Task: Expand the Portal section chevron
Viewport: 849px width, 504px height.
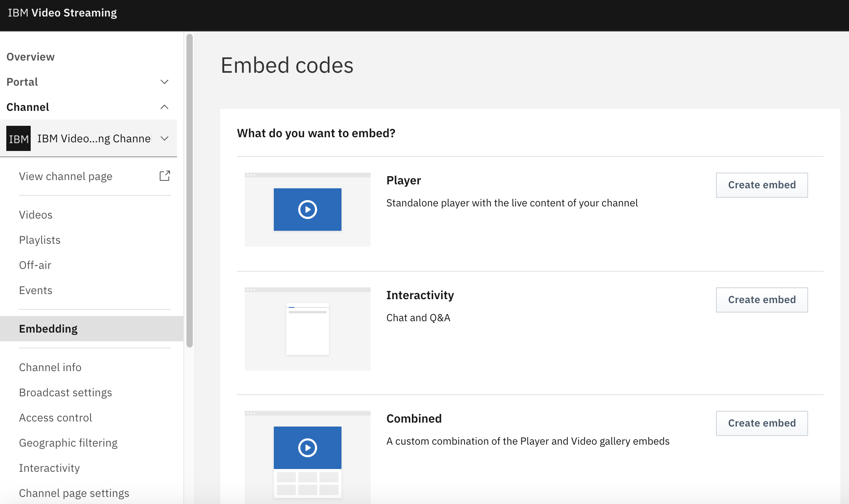Action: coord(164,82)
